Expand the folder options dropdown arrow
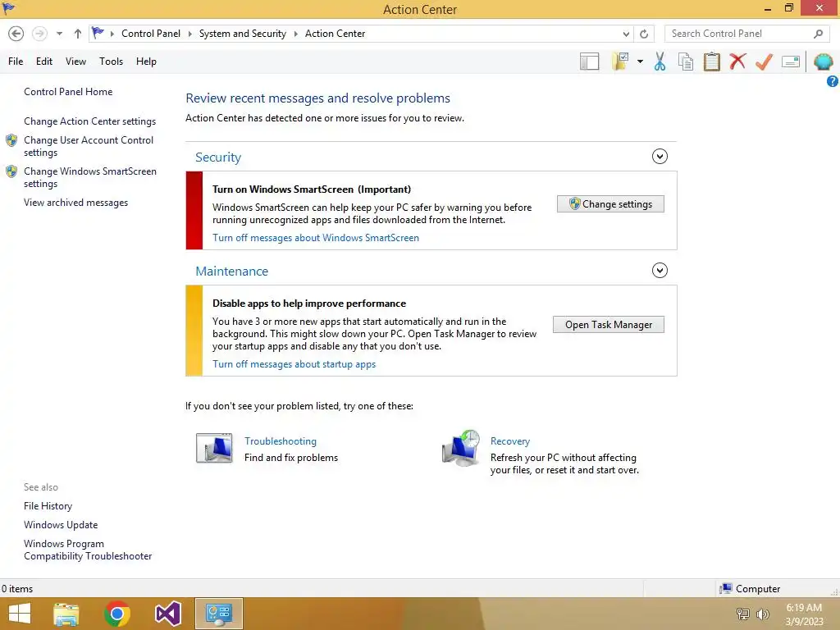The image size is (840, 630). pyautogui.click(x=640, y=62)
